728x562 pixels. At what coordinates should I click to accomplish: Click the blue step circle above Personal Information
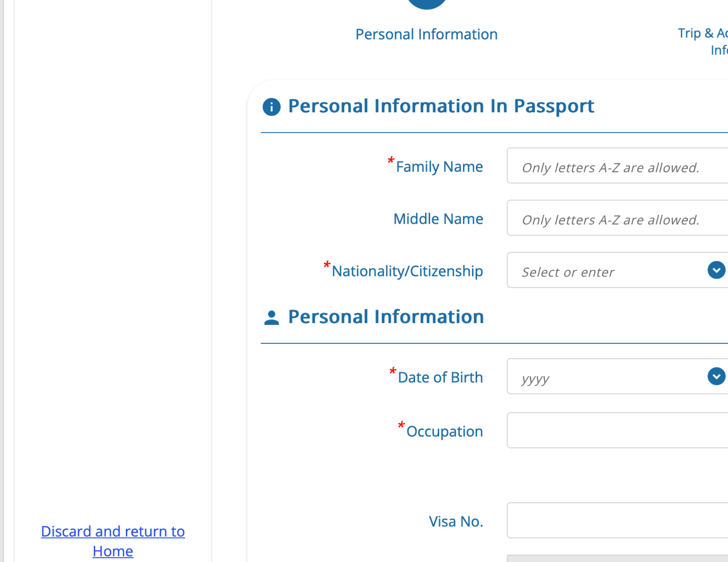427,3
